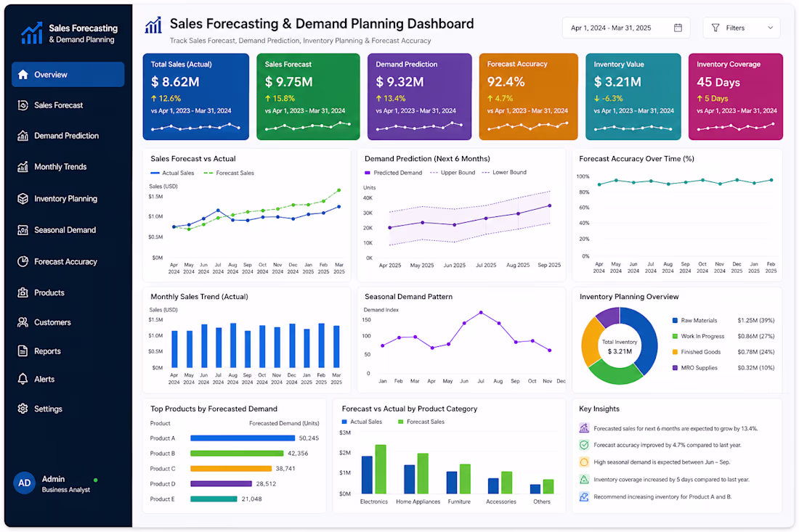Click the Raw Materials blue color swatch
The height and width of the screenshot is (532, 799).
[676, 321]
